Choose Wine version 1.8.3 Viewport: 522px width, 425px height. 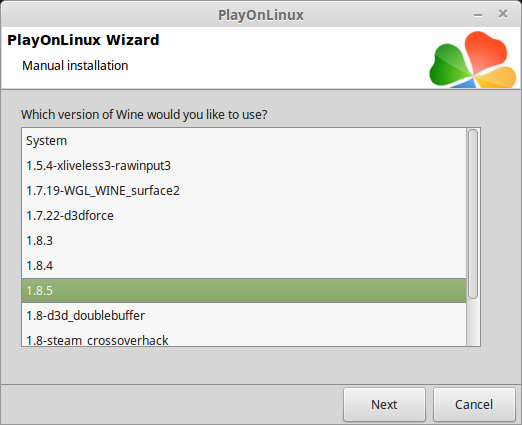pyautogui.click(x=244, y=241)
